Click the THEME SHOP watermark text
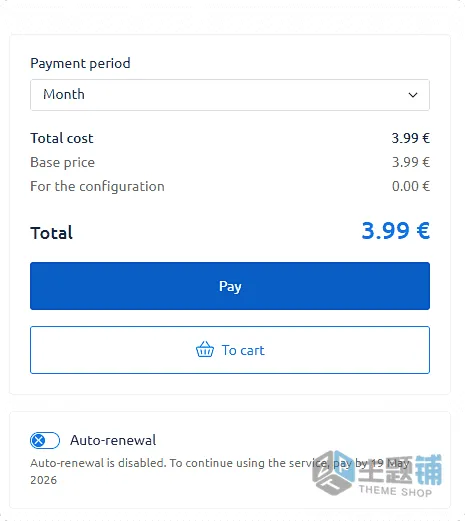Screen dimensions: 465x521 click(x=395, y=491)
